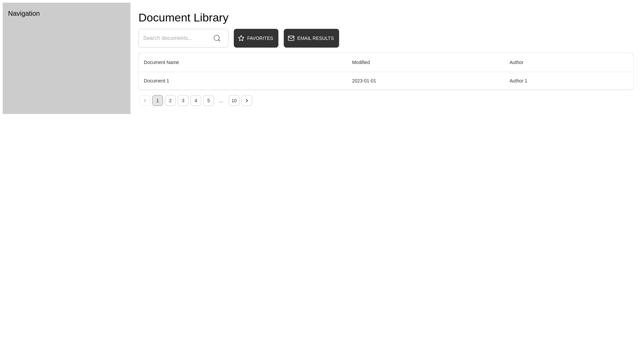This screenshot has height=362, width=644.
Task: Click the Email Results button
Action: (311, 38)
